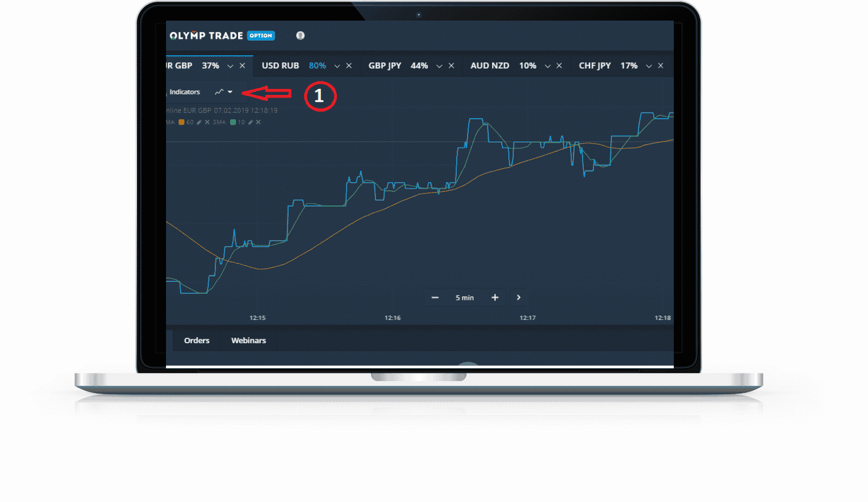Click the 12:18 time axis label
The image size is (868, 502).
click(x=662, y=318)
